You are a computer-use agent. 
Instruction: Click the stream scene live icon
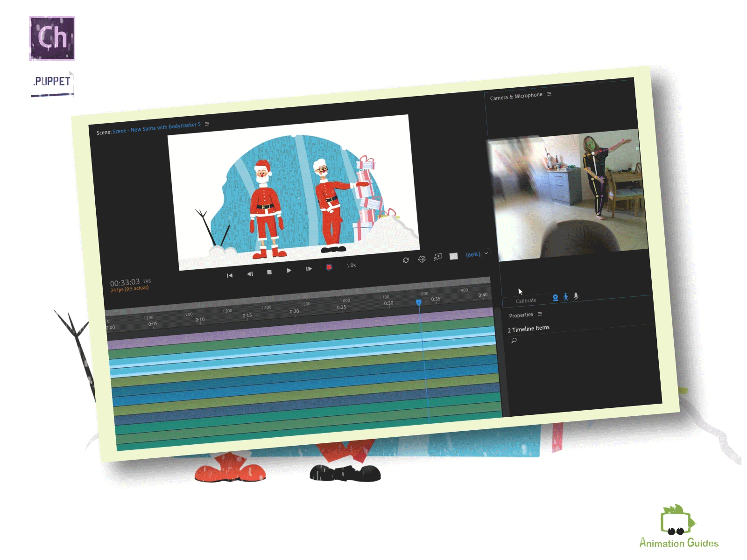coord(437,257)
